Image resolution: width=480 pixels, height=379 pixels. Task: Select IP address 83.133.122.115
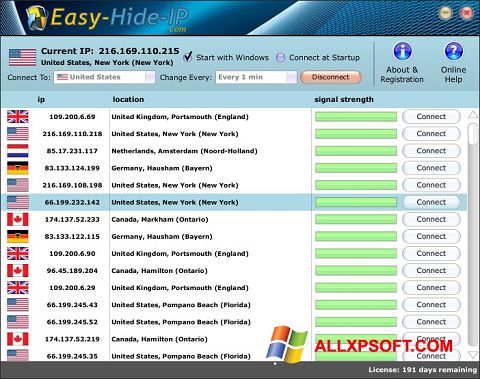[72, 237]
